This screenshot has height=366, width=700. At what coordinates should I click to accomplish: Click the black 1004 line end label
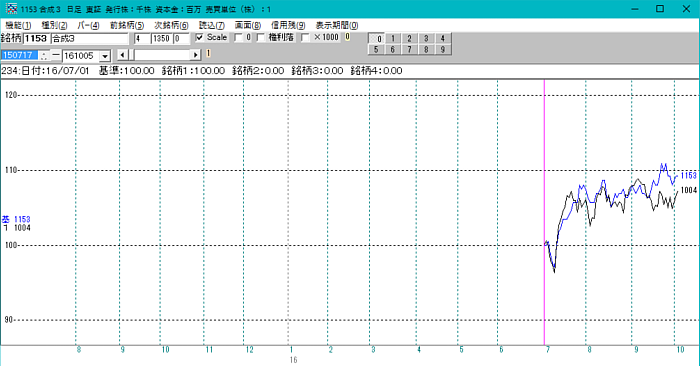coord(688,190)
